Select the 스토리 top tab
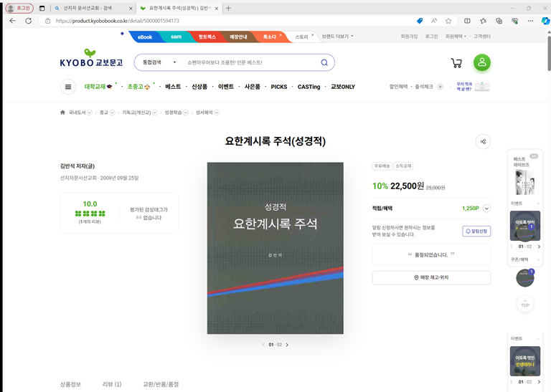 303,37
